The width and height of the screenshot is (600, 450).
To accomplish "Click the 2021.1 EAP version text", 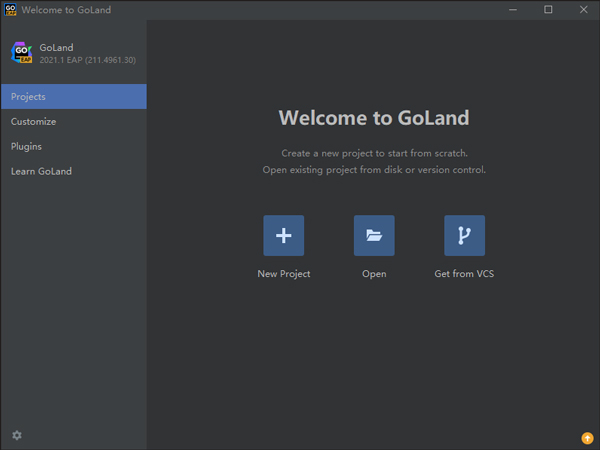I will coord(88,60).
